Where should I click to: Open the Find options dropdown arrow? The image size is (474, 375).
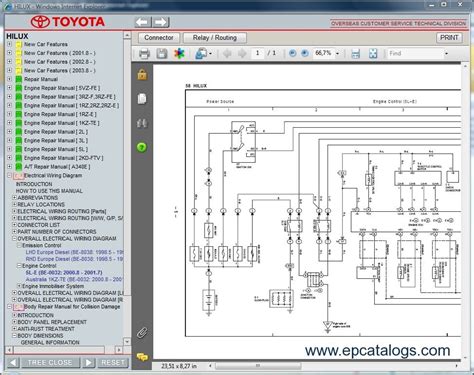point(446,53)
